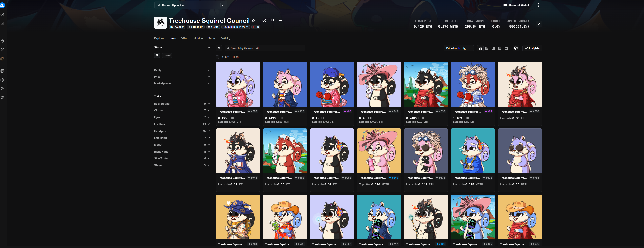Open Treehouse Squirrel #612 card
The width and height of the screenshot is (644, 248).
click(473, 160)
